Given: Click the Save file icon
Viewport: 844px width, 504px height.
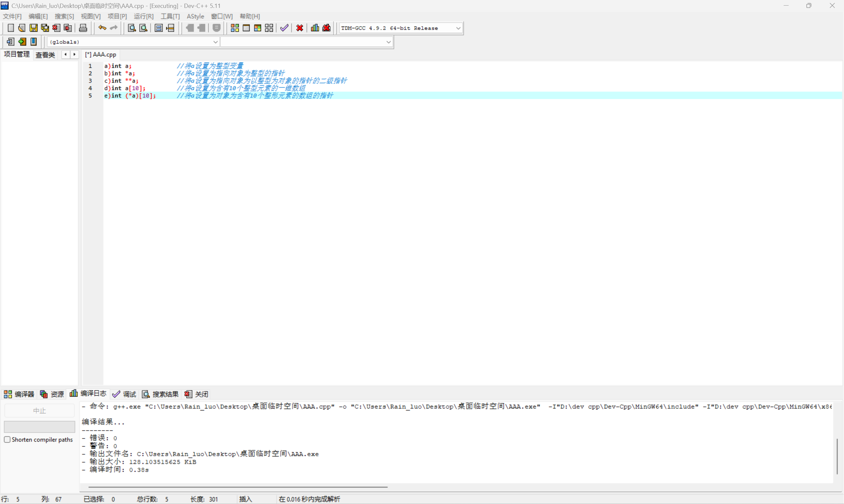Looking at the screenshot, I should 33,28.
